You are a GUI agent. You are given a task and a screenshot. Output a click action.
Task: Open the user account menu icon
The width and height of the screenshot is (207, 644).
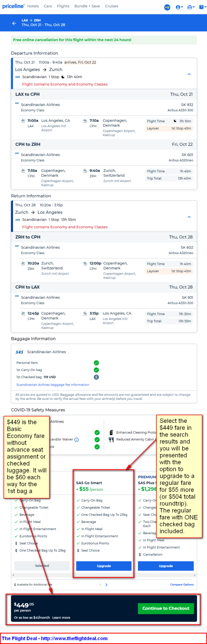pos(179,7)
